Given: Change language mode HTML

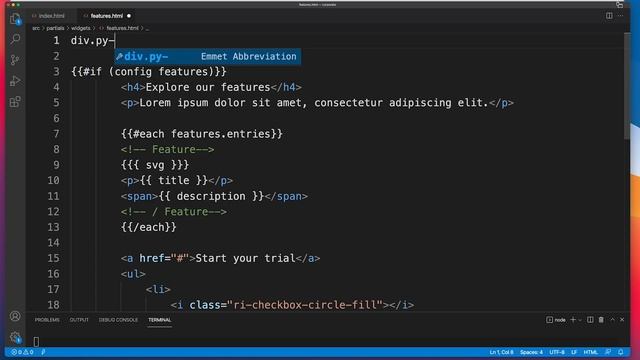Looking at the screenshot, I should point(590,352).
